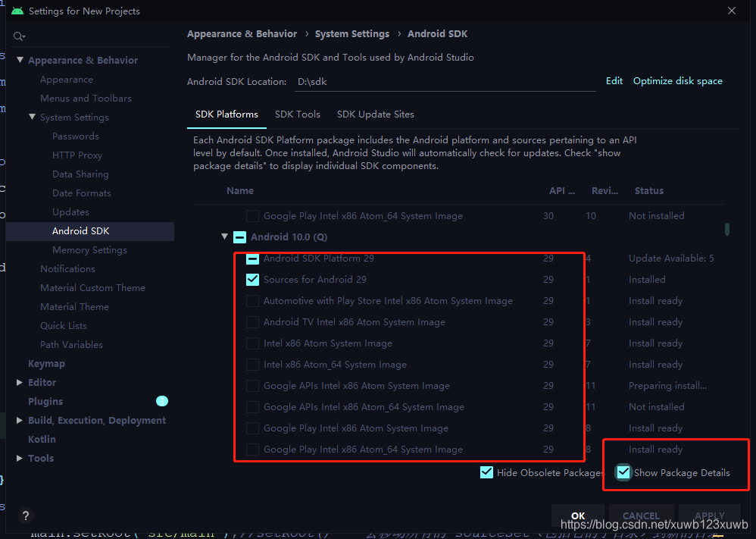
Task: Select Material Theme settings
Action: pos(74,307)
